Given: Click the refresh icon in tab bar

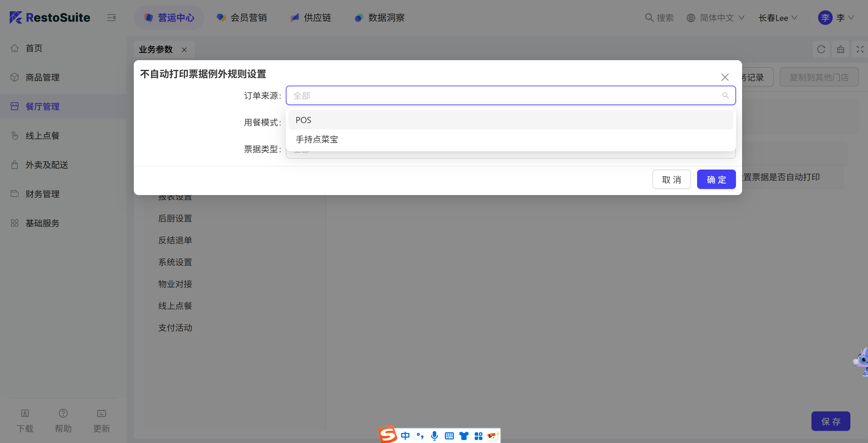Looking at the screenshot, I should coord(821,50).
